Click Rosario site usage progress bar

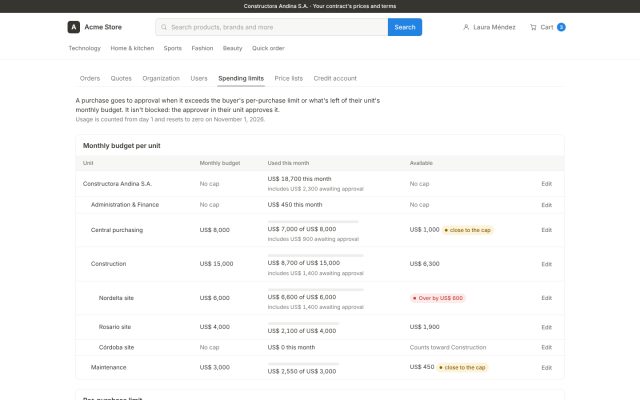click(x=303, y=323)
